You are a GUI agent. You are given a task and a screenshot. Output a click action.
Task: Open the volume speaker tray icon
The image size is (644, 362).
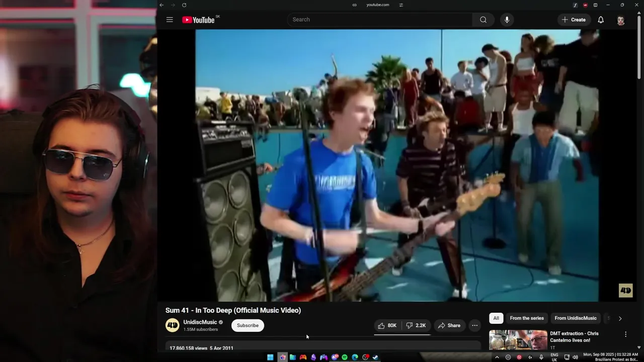point(575,357)
